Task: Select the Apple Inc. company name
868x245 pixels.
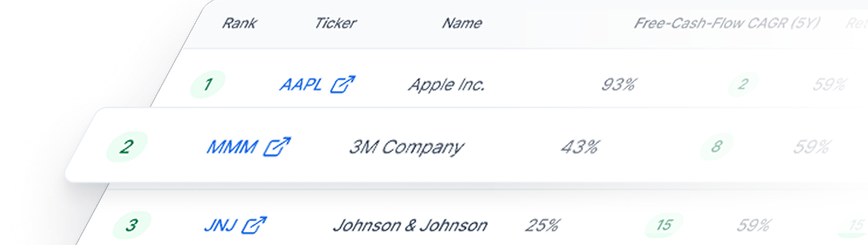Action: click(x=446, y=85)
